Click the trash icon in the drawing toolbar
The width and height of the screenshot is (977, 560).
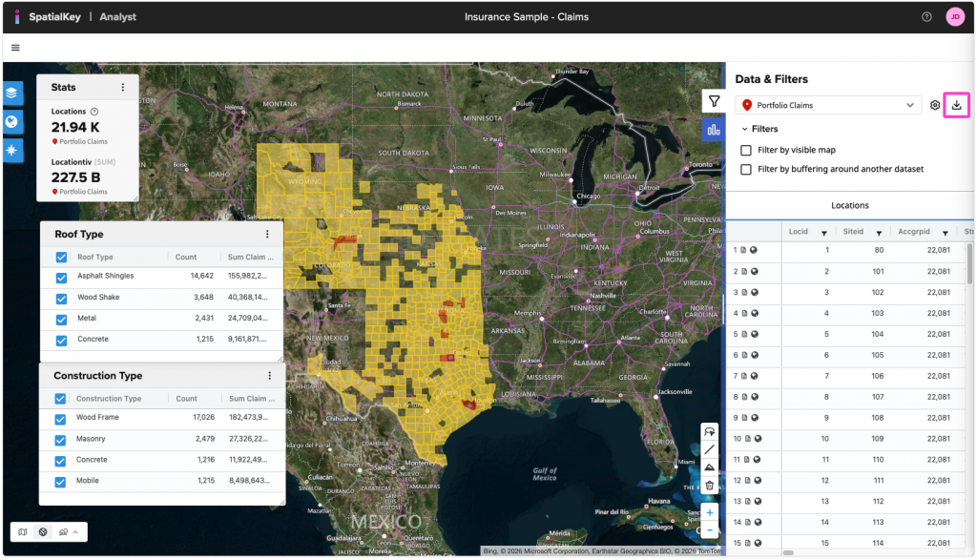coord(709,485)
